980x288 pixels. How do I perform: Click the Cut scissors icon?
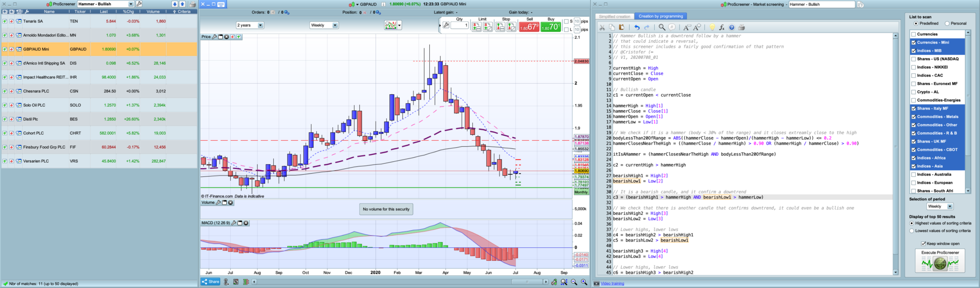point(602,27)
